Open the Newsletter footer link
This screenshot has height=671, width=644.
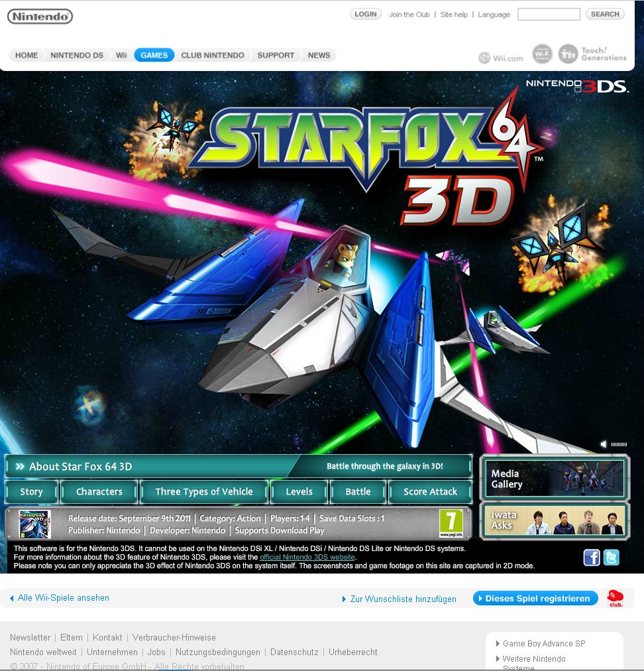[x=30, y=638]
